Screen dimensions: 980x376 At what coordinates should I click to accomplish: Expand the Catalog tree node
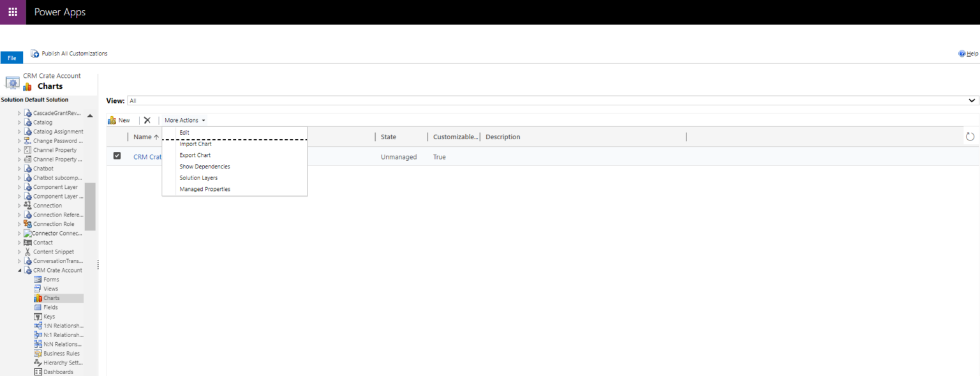click(20, 122)
